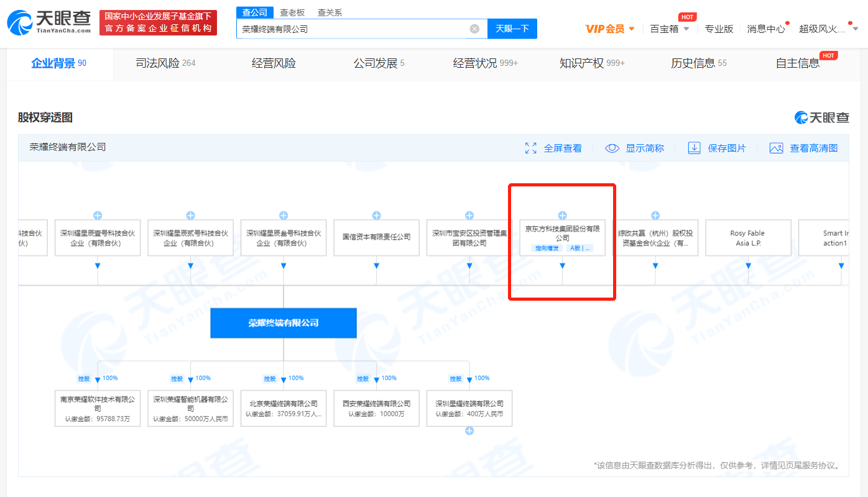868x497 pixels.
Task: Clear the search box with the X icon
Action: pos(474,29)
